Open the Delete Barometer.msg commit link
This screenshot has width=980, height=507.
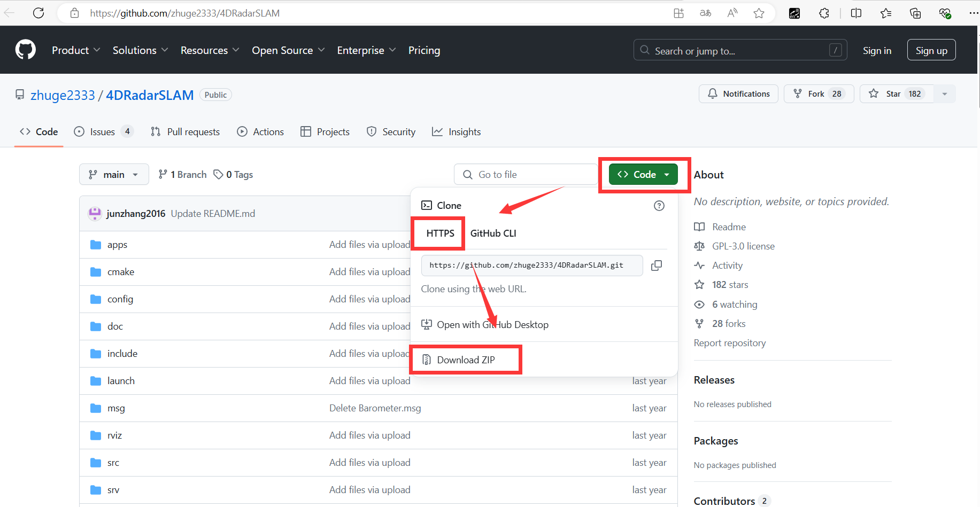click(x=375, y=408)
